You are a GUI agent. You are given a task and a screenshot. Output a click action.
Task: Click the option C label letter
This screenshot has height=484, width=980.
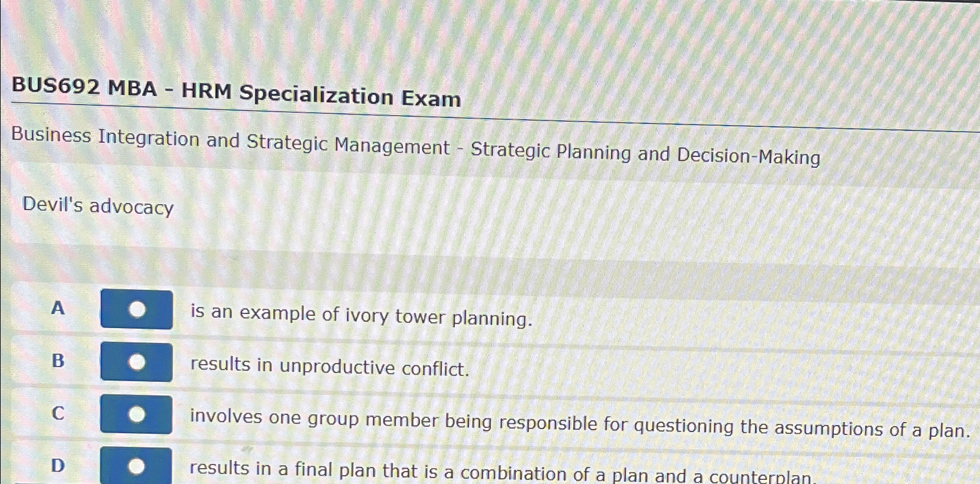57,412
